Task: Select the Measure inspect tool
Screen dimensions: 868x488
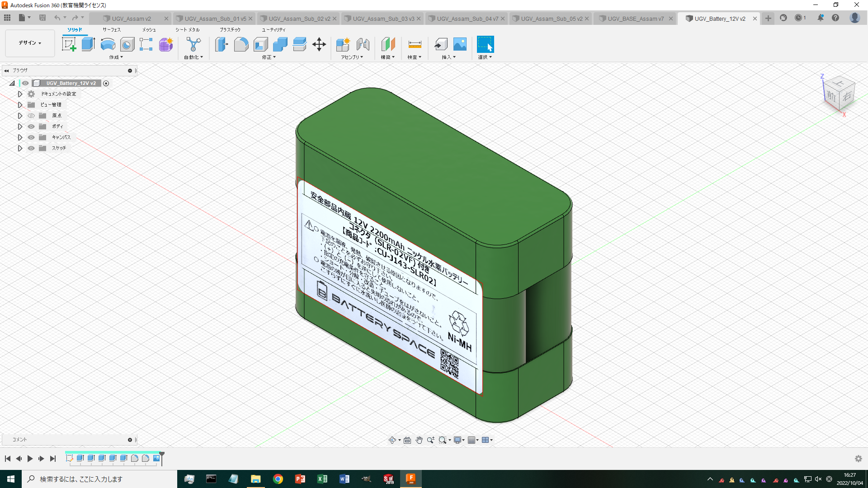Action: 415,44
